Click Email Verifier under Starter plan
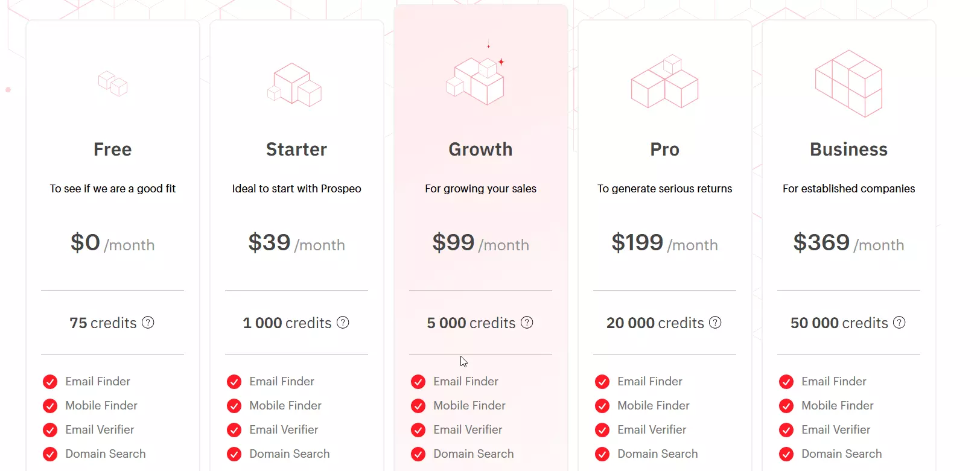The height and width of the screenshot is (471, 980). click(x=284, y=429)
